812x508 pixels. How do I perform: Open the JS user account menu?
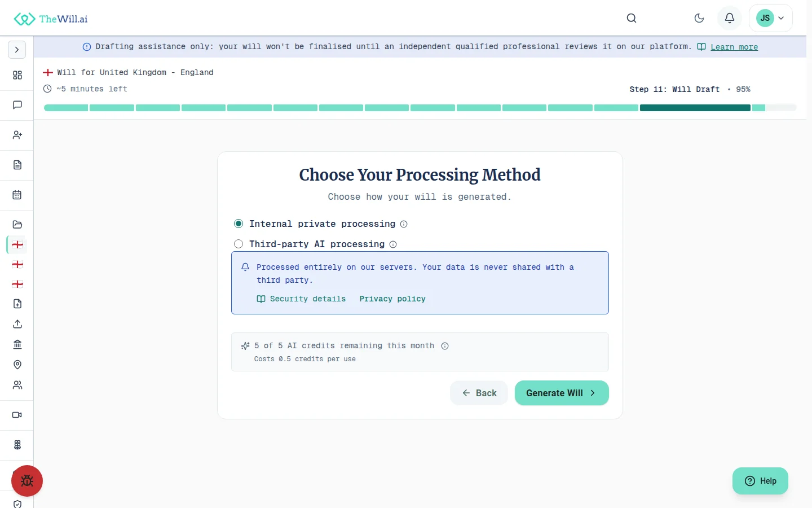click(x=771, y=18)
